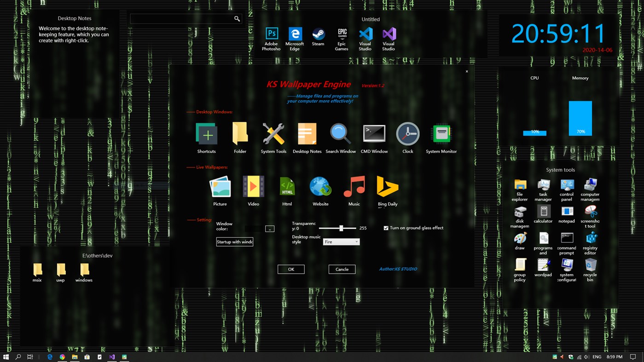Create a new Desktop Notes window
The image size is (644, 362).
point(307,133)
